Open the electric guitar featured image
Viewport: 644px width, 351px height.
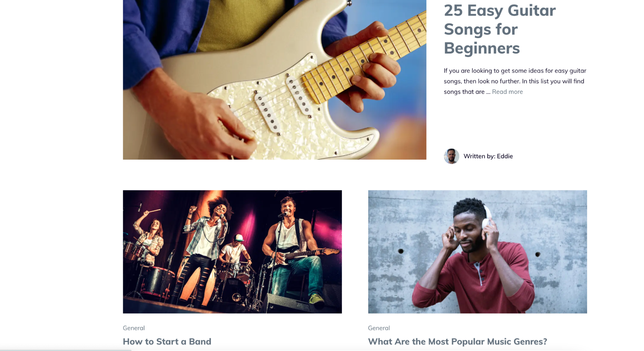click(x=274, y=80)
